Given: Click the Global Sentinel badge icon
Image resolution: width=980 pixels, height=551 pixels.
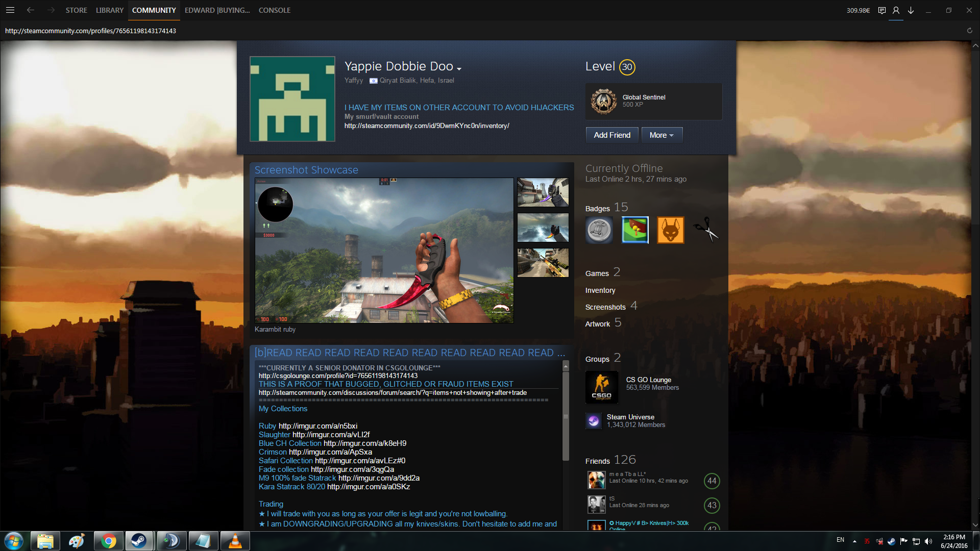Looking at the screenshot, I should (604, 101).
